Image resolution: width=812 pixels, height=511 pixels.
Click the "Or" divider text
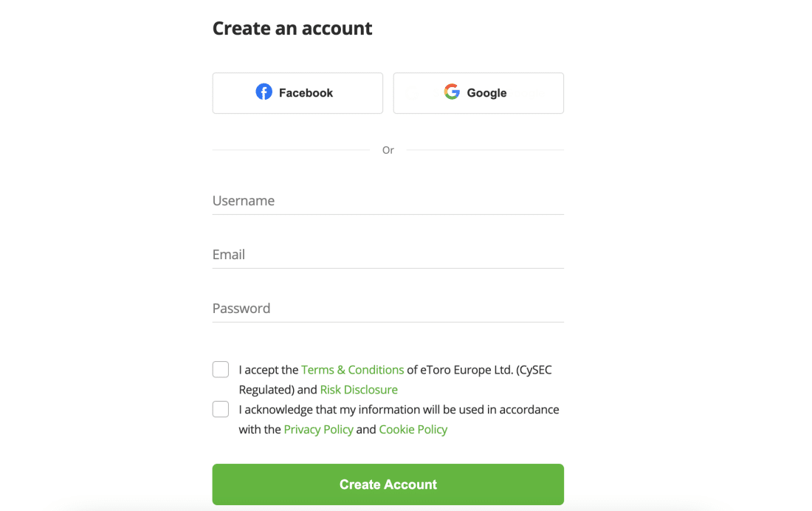[x=388, y=150]
